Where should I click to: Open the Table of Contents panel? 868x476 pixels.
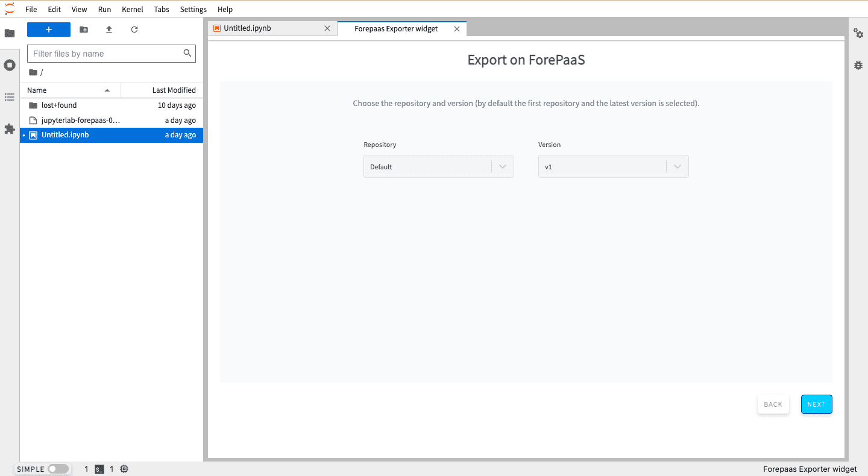coord(10,97)
